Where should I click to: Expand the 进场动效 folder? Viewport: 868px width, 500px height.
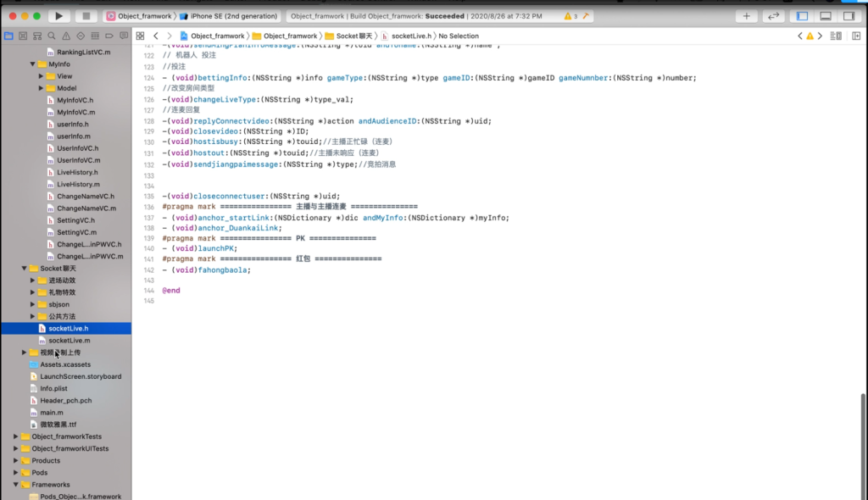[x=33, y=281]
